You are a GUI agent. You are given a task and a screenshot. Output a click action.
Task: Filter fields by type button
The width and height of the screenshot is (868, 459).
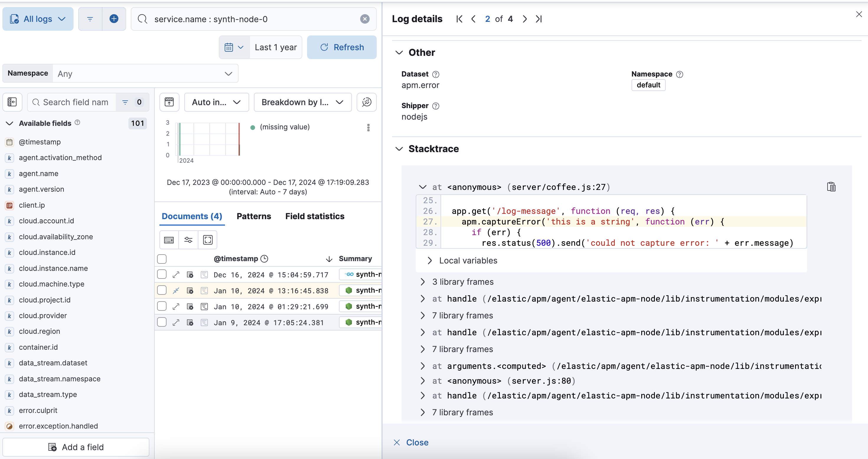(x=132, y=102)
